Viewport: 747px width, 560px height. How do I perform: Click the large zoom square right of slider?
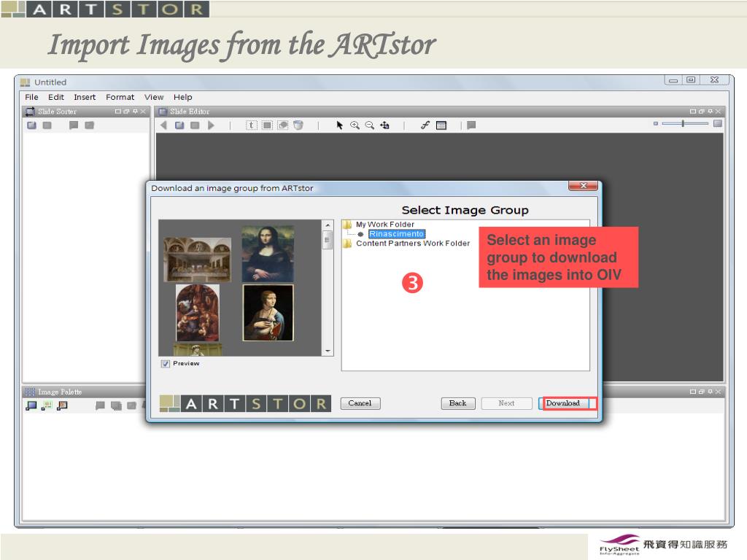[x=718, y=123]
